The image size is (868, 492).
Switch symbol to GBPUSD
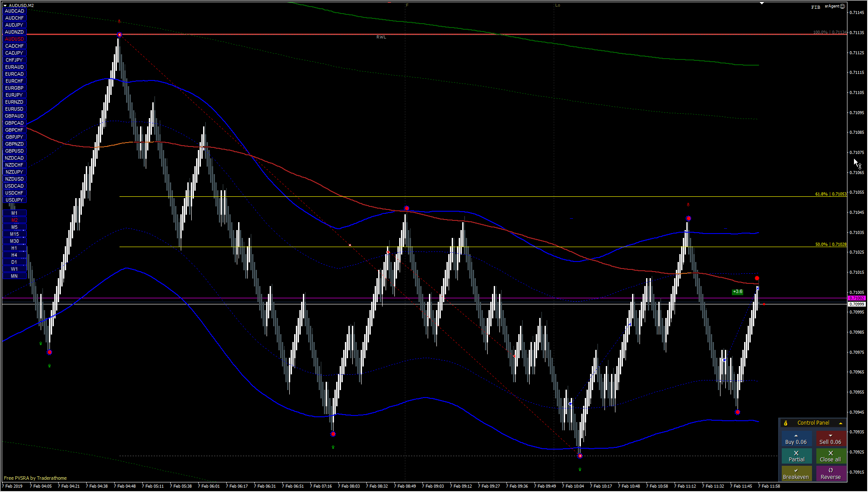click(x=14, y=151)
